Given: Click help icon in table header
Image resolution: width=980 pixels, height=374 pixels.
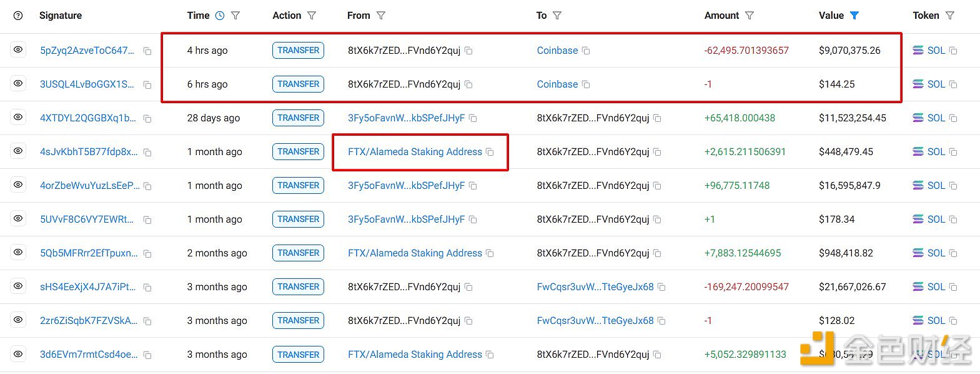Looking at the screenshot, I should pos(18,16).
